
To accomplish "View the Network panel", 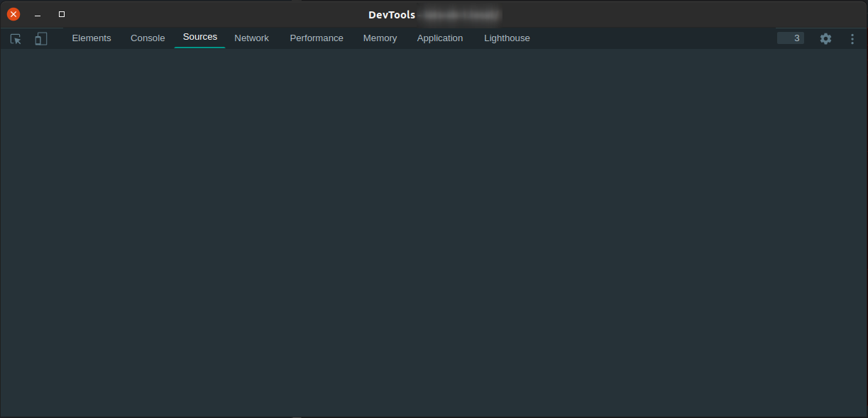I will (251, 38).
